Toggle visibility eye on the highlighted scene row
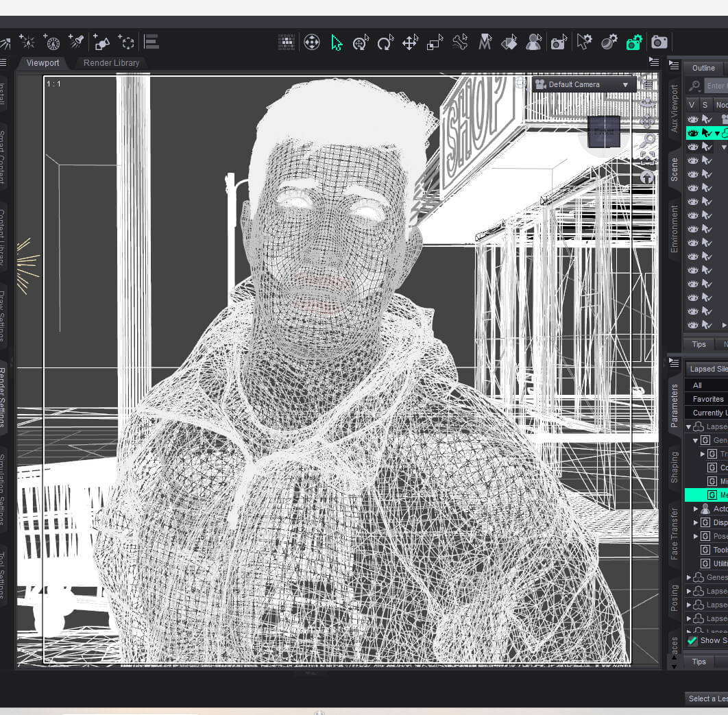 pyautogui.click(x=693, y=133)
